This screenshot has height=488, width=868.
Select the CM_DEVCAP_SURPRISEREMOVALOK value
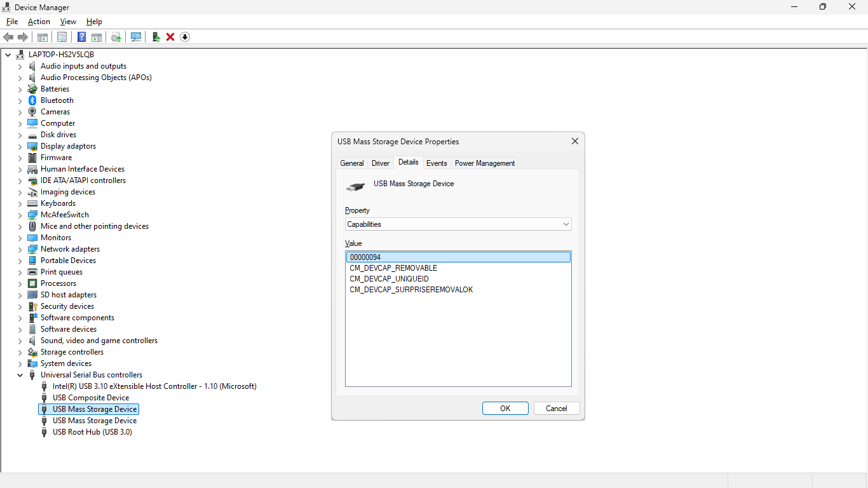pos(411,290)
